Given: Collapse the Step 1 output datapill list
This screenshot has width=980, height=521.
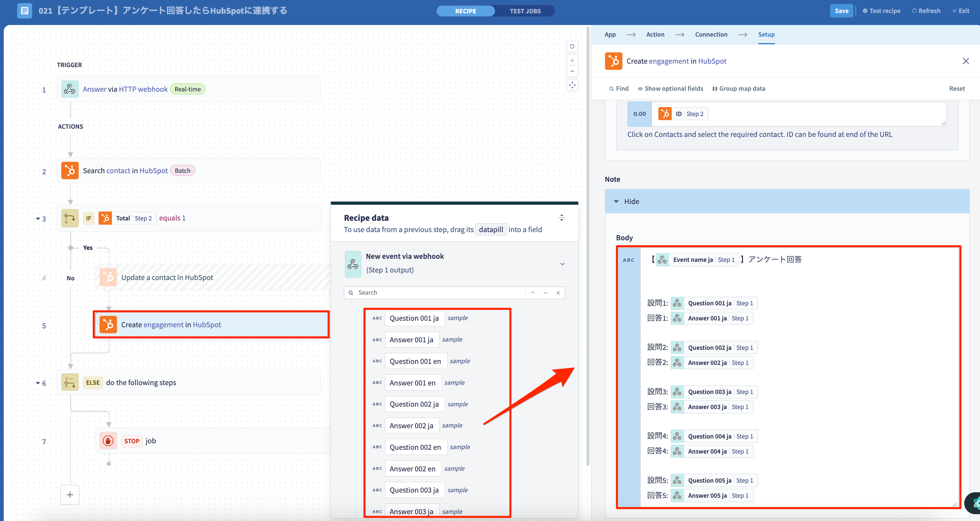Looking at the screenshot, I should click(x=562, y=264).
